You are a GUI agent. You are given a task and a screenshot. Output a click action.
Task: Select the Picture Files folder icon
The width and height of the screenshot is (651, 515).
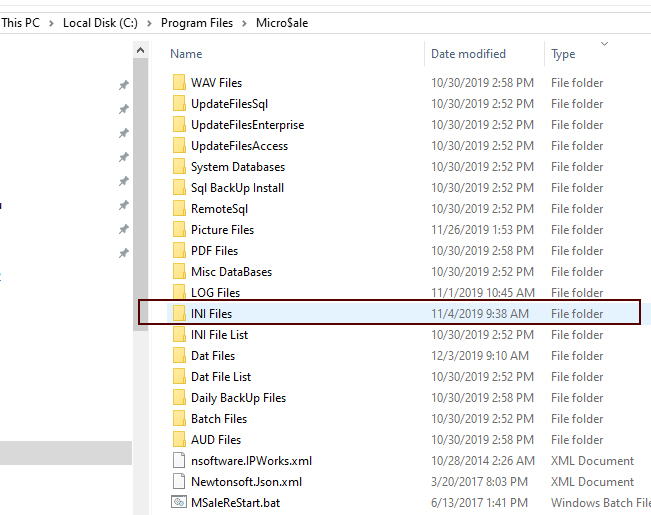coord(178,230)
